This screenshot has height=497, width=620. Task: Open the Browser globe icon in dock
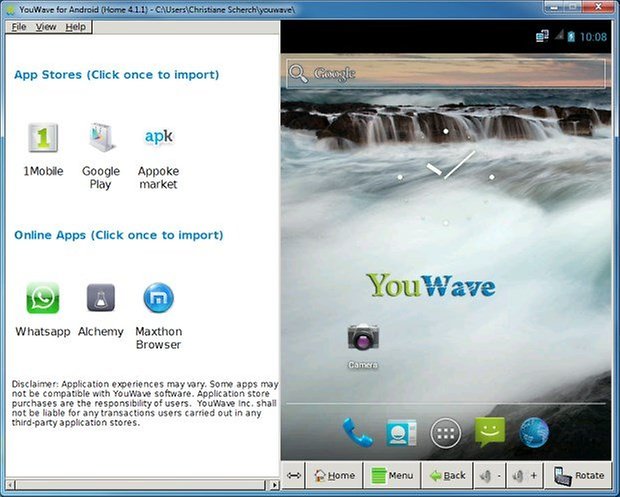(534, 433)
